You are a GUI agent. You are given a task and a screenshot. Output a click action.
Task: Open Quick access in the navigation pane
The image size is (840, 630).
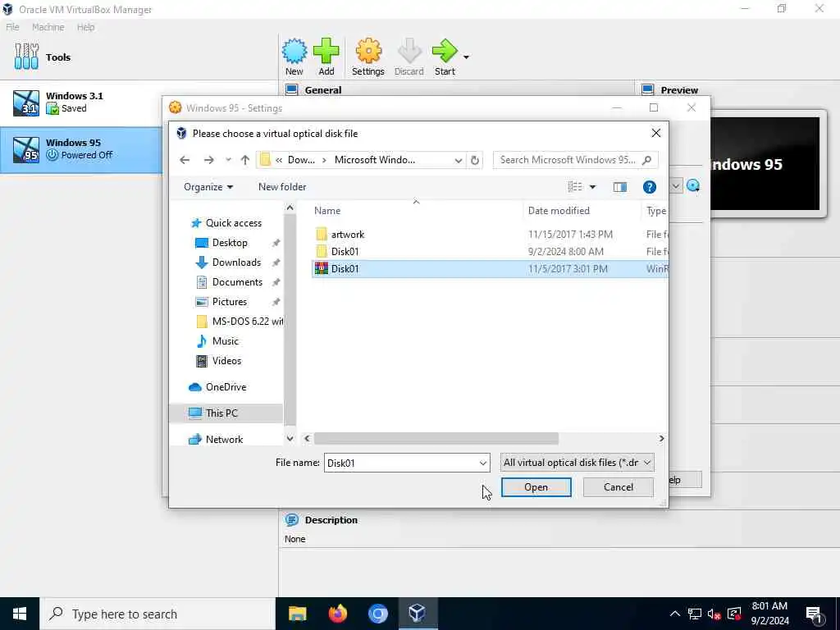pyautogui.click(x=234, y=223)
